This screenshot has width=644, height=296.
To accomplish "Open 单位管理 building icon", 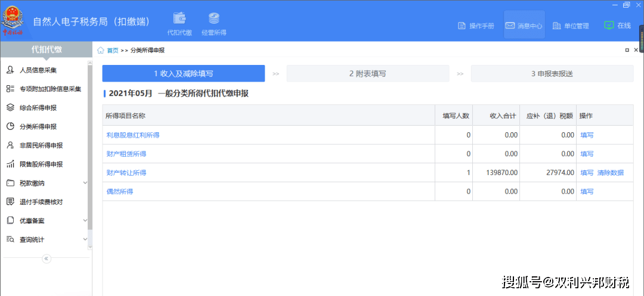I will (x=556, y=26).
